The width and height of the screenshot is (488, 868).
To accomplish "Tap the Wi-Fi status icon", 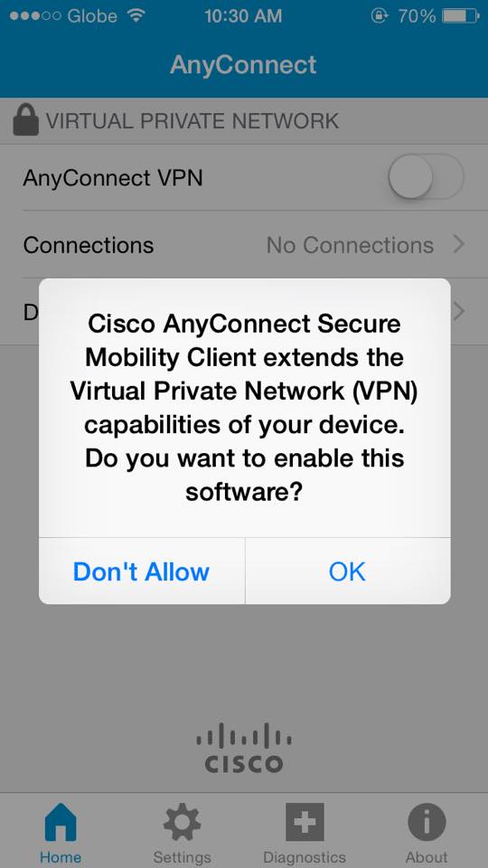I will [135, 16].
